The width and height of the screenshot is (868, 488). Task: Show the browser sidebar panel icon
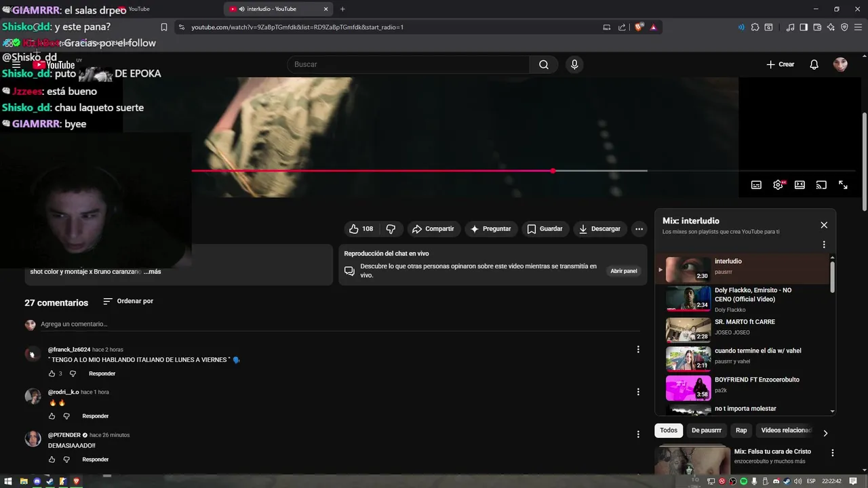[x=804, y=27]
